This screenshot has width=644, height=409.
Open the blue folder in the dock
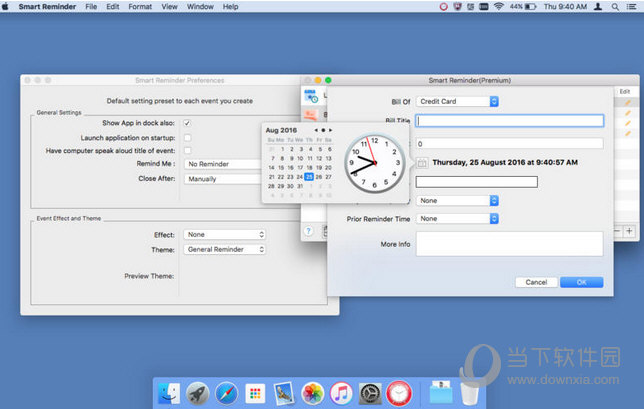[x=441, y=392]
